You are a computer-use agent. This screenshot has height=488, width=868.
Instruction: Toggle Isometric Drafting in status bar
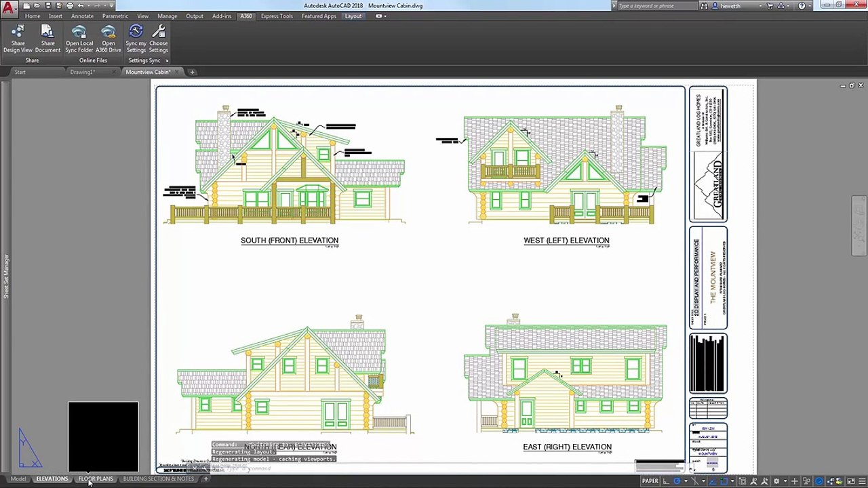point(695,481)
